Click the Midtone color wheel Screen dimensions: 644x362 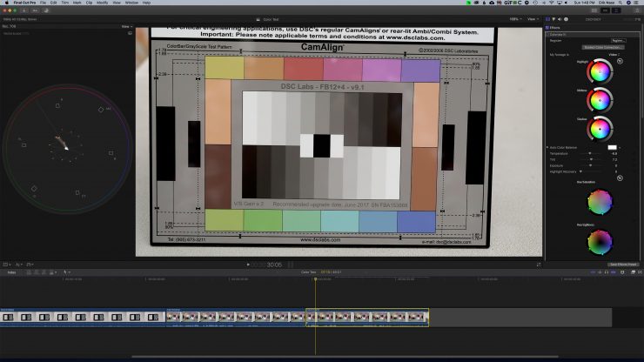click(x=600, y=100)
